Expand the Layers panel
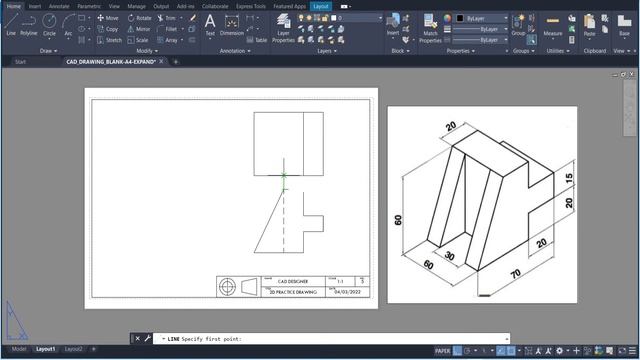The image size is (640, 360). [327, 51]
